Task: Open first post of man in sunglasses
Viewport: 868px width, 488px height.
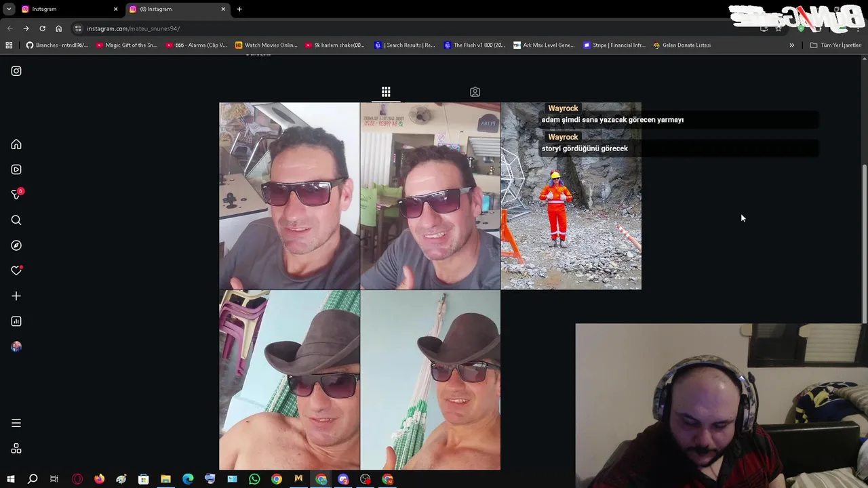Action: click(x=290, y=196)
